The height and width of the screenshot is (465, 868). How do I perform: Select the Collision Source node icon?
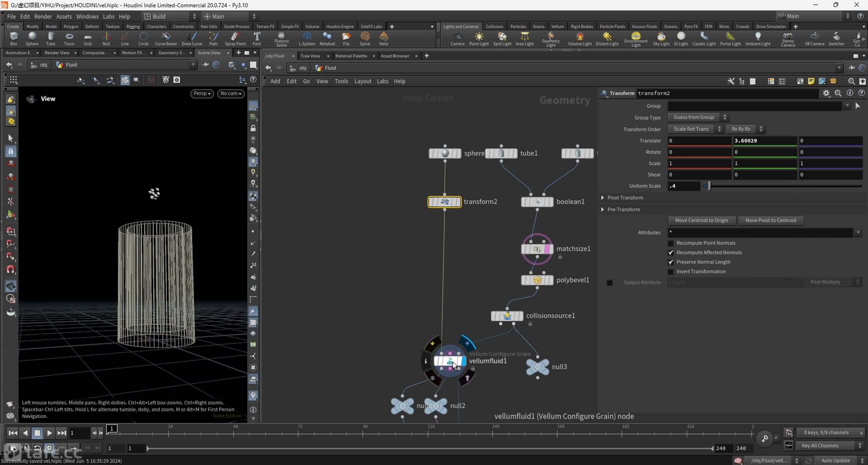pyautogui.click(x=507, y=315)
